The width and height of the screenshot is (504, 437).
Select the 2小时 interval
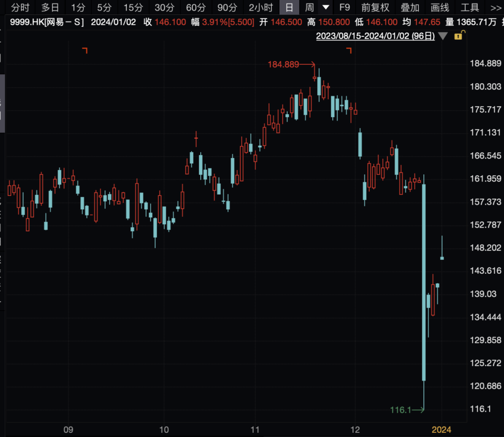[x=261, y=7]
